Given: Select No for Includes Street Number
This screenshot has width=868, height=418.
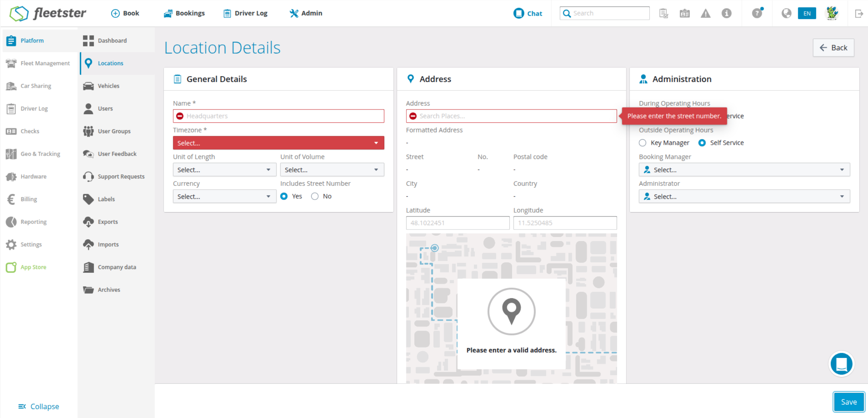Looking at the screenshot, I should click(315, 196).
